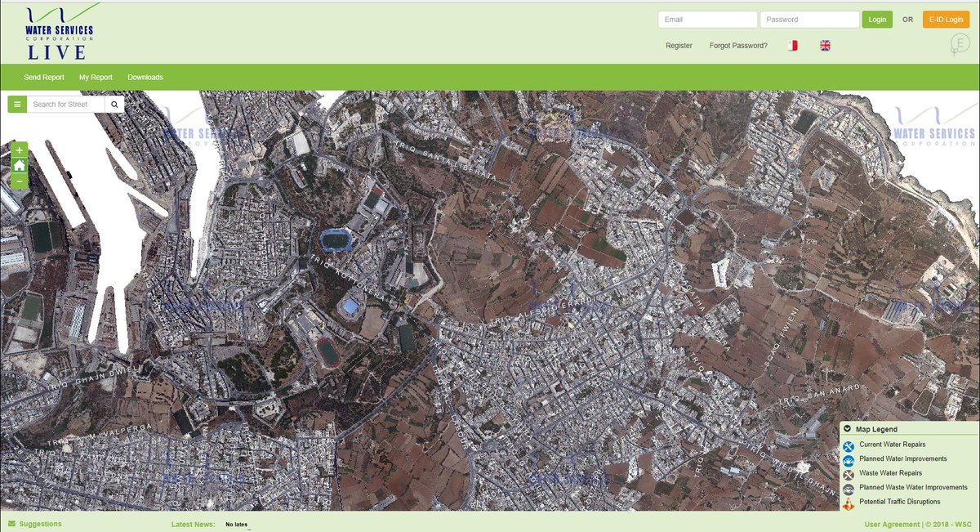Click the Suggestions envelope icon
This screenshot has width=980, height=532.
(11, 524)
